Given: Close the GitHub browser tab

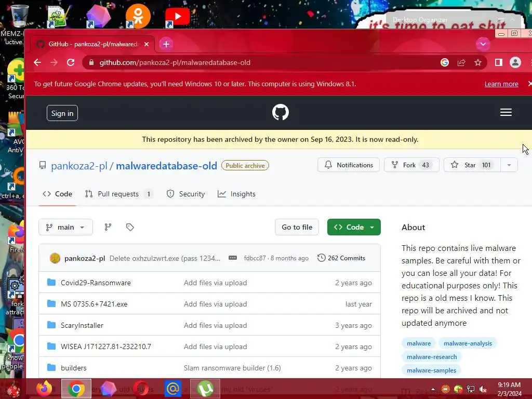Looking at the screenshot, I should point(147,44).
